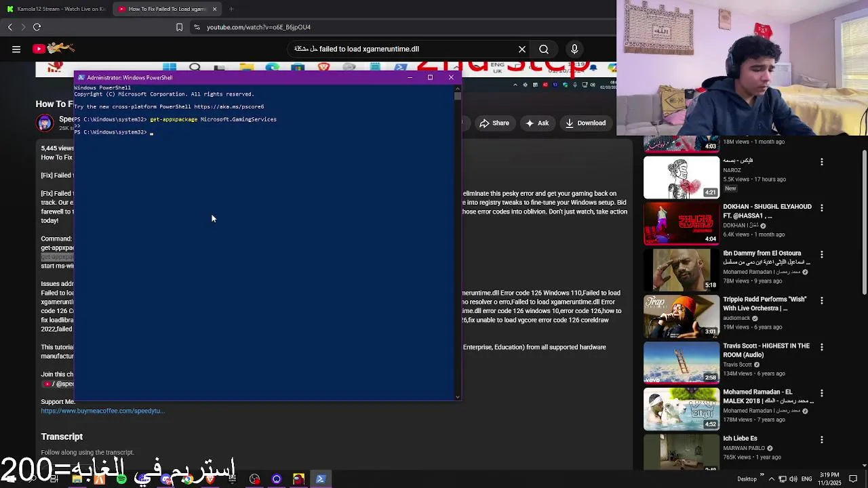Open Spotify from the taskbar
The image size is (868, 488).
pos(121,479)
